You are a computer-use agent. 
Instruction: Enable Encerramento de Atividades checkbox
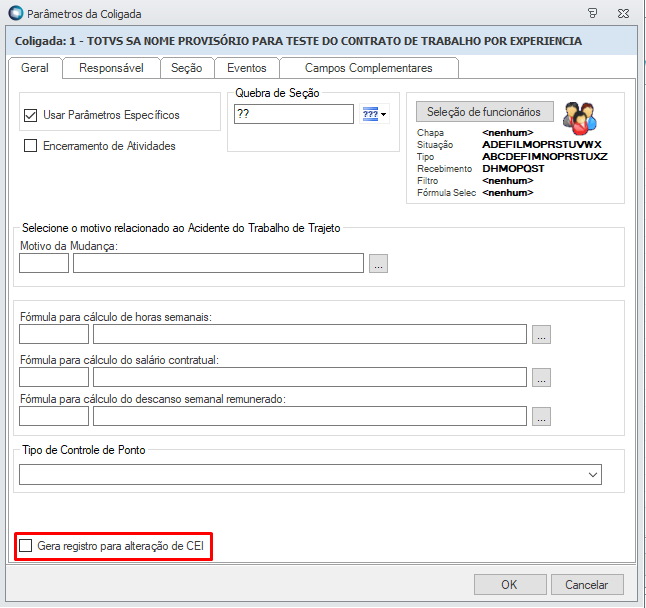[30, 146]
